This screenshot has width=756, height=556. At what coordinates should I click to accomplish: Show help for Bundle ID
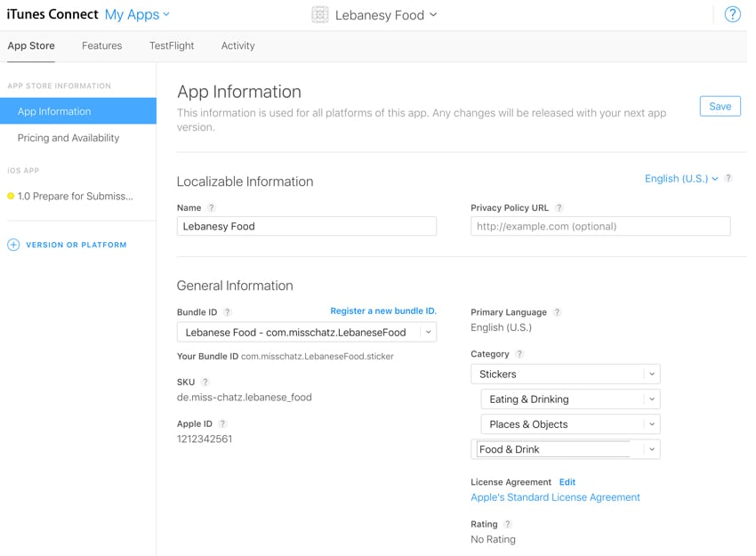pos(227,312)
